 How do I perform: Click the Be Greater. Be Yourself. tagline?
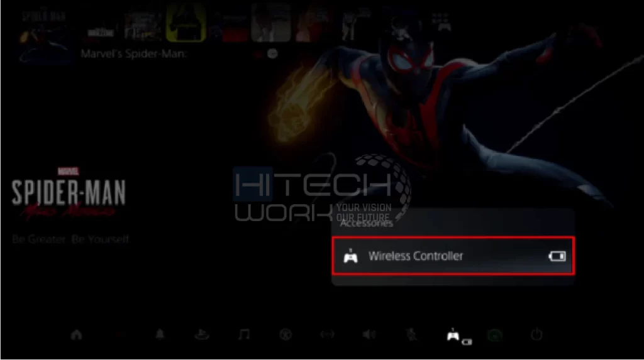pos(70,239)
